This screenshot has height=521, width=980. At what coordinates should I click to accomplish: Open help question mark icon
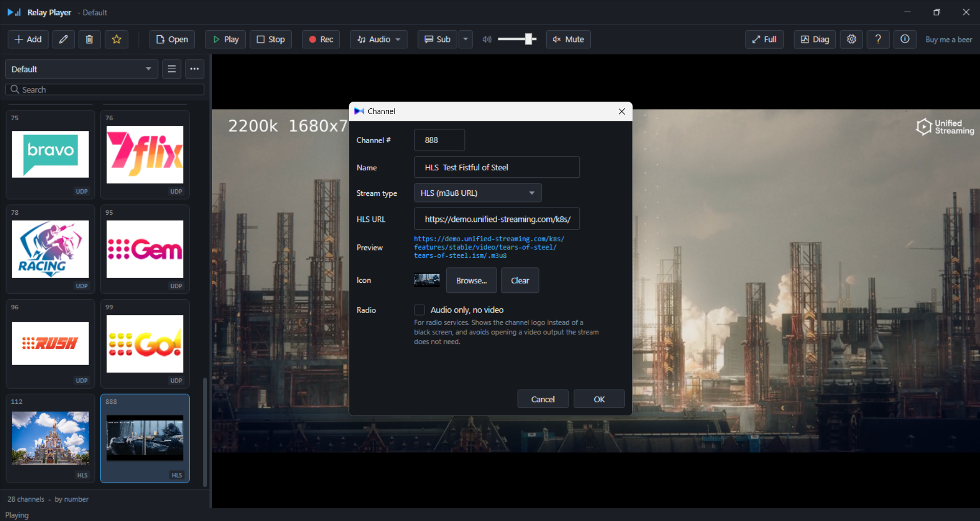click(878, 39)
